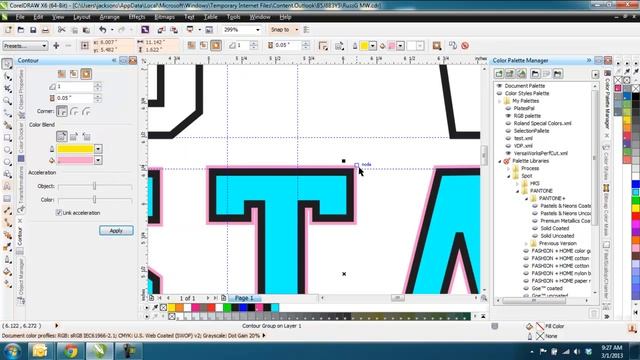Toggle visibility of RGB palette

click(x=508, y=116)
